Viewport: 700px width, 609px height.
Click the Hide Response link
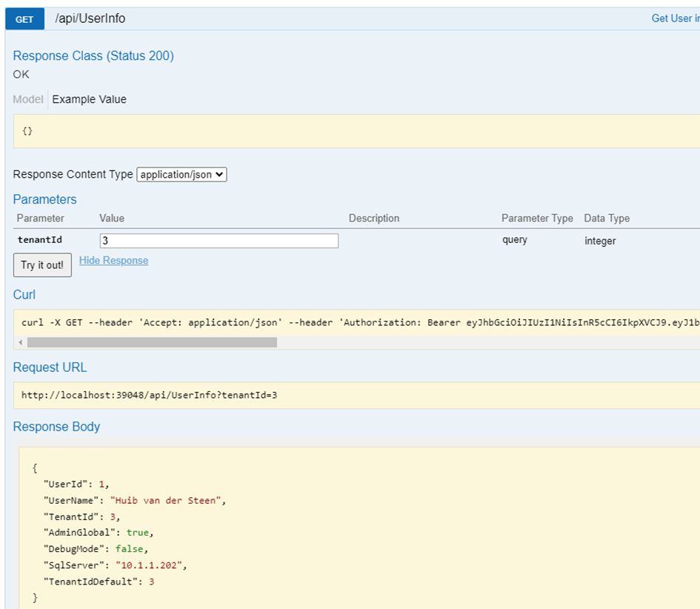tap(114, 260)
